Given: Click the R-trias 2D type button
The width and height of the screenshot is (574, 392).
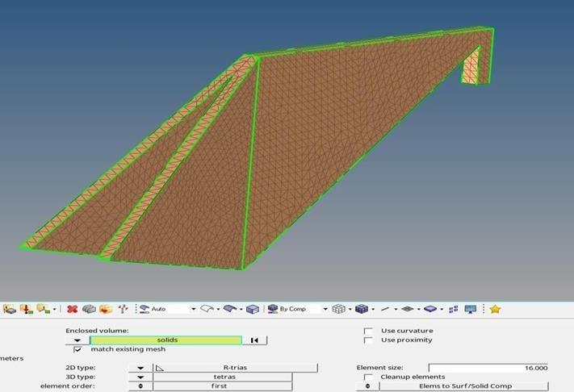Looking at the screenshot, I should tap(234, 368).
